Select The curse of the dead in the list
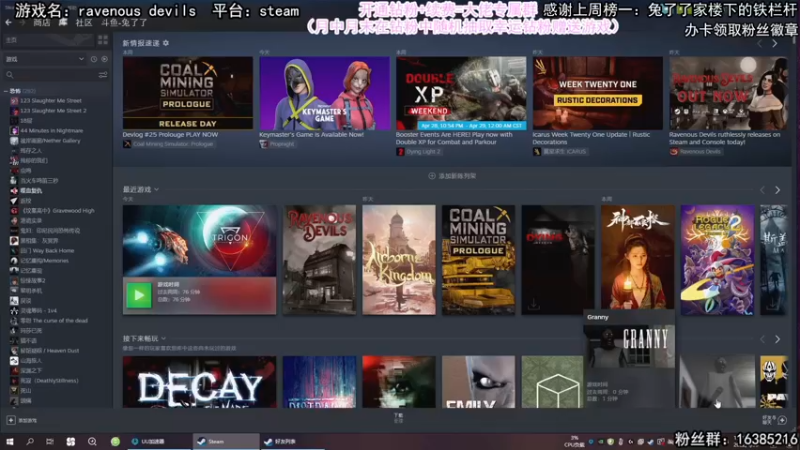Viewport: 800px width, 450px height. click(54, 321)
